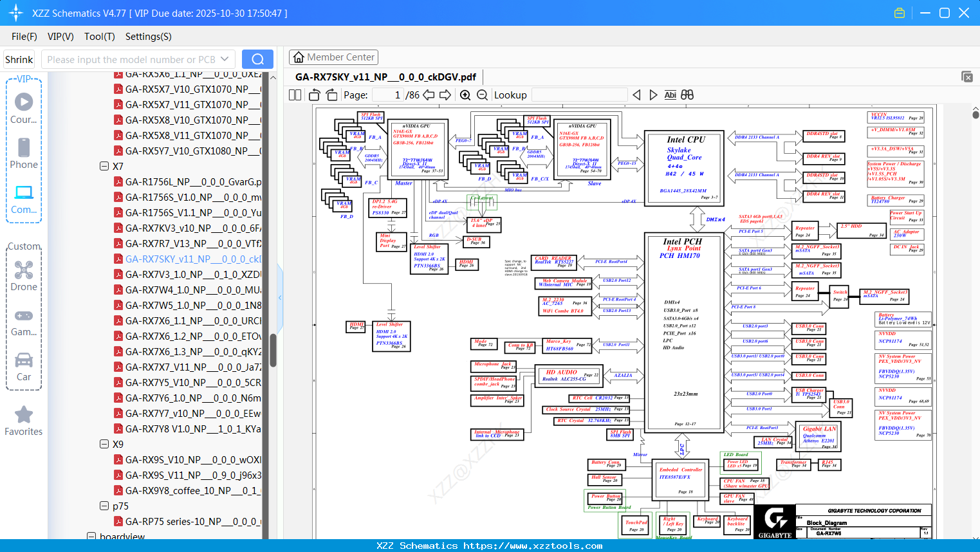The height and width of the screenshot is (552, 980).
Task: Collapse the X9 folder
Action: pos(104,444)
